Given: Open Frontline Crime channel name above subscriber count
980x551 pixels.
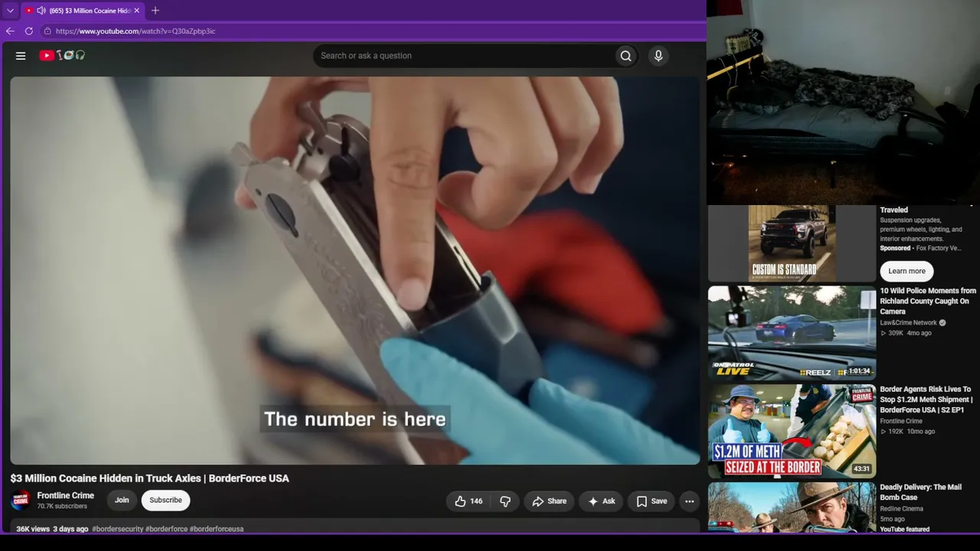Looking at the screenshot, I should [66, 496].
